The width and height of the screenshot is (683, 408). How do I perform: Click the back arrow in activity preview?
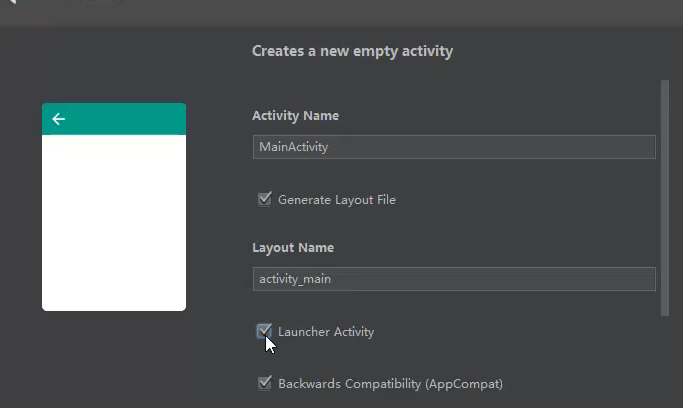click(x=58, y=119)
